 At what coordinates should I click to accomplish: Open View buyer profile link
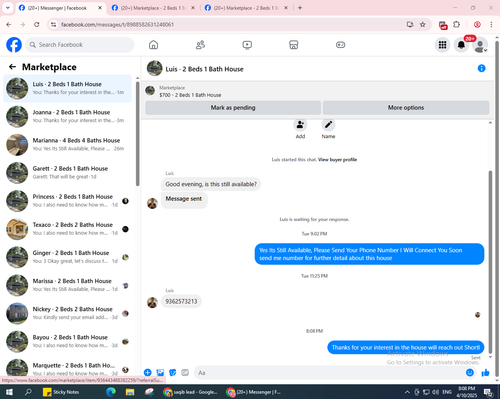[x=337, y=160]
